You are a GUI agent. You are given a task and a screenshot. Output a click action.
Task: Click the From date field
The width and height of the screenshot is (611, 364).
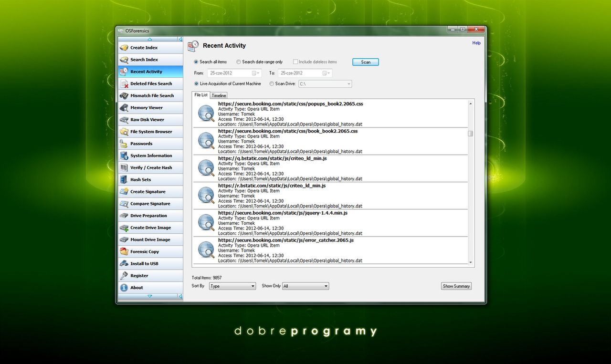[234, 73]
